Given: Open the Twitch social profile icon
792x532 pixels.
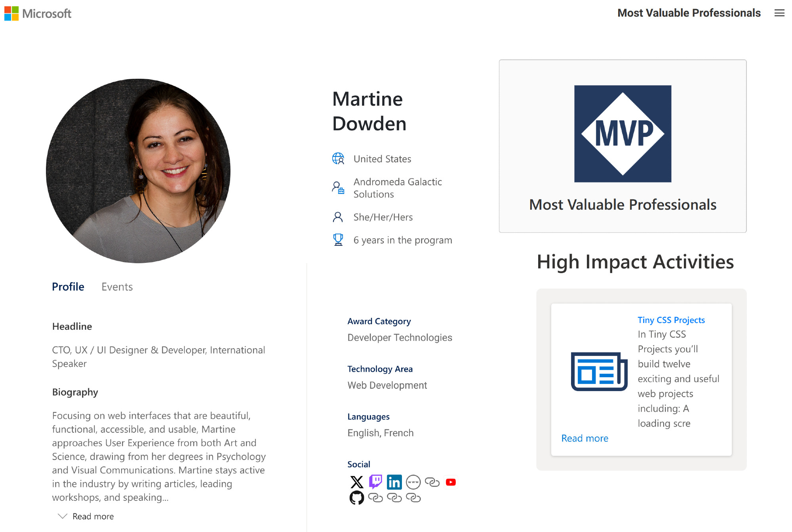Looking at the screenshot, I should click(376, 481).
